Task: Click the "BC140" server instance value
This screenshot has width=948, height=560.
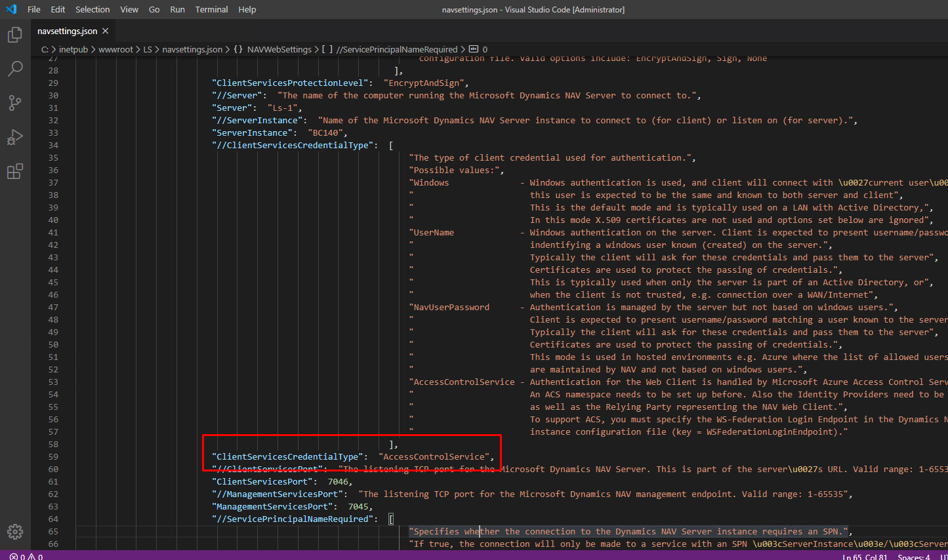Action: pyautogui.click(x=325, y=133)
